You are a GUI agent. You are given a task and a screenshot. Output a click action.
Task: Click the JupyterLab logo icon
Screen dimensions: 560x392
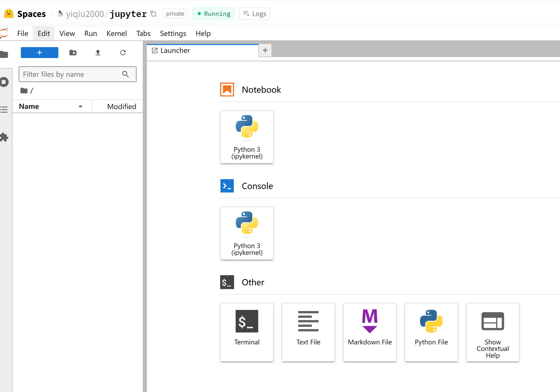(x=4, y=33)
